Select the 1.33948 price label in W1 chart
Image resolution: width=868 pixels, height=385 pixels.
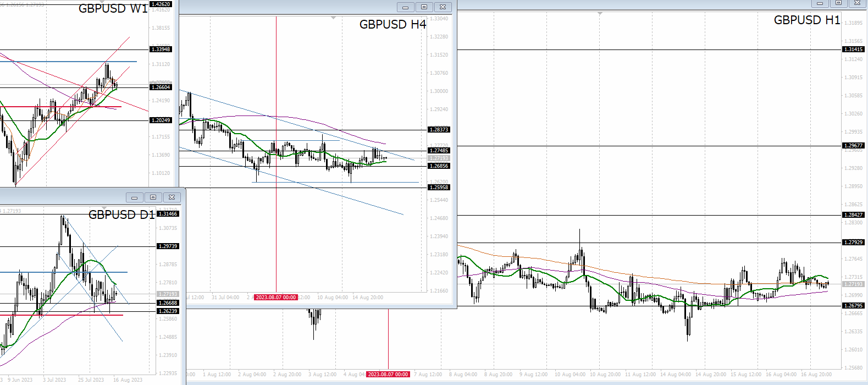161,50
